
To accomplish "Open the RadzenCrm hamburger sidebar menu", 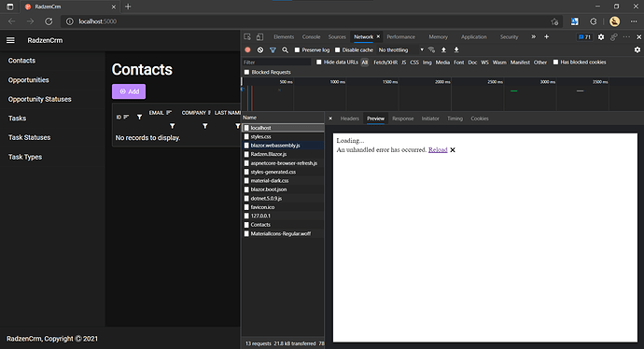I will (x=10, y=40).
